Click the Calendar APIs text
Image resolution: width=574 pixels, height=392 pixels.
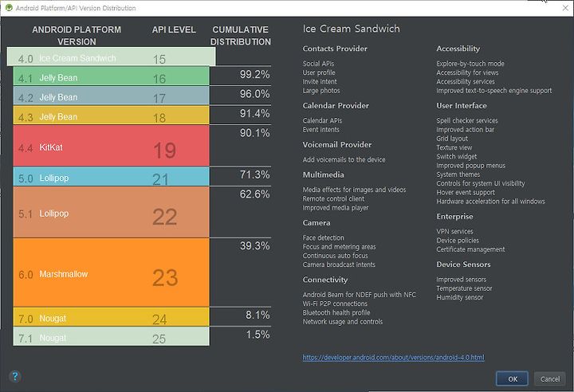coord(322,120)
